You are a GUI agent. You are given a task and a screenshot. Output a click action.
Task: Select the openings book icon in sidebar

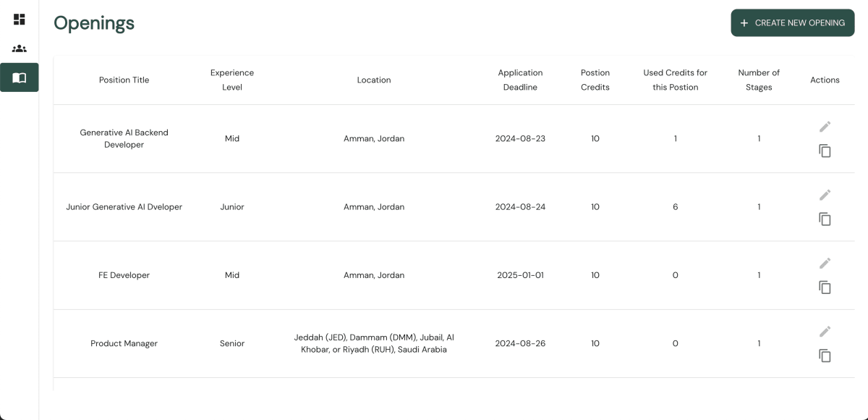click(20, 77)
